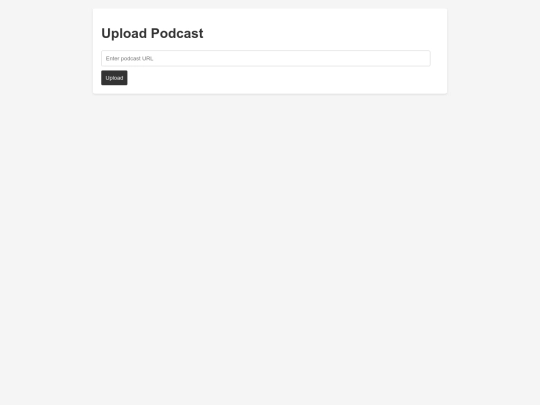Focus the Enter podcast URL field
Image resolution: width=540 pixels, height=405 pixels.
[x=266, y=58]
